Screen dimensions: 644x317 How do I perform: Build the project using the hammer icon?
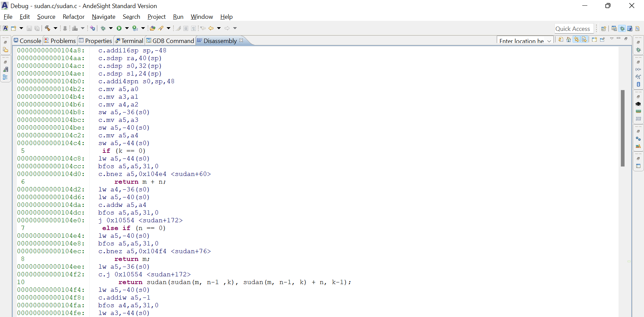[48, 28]
